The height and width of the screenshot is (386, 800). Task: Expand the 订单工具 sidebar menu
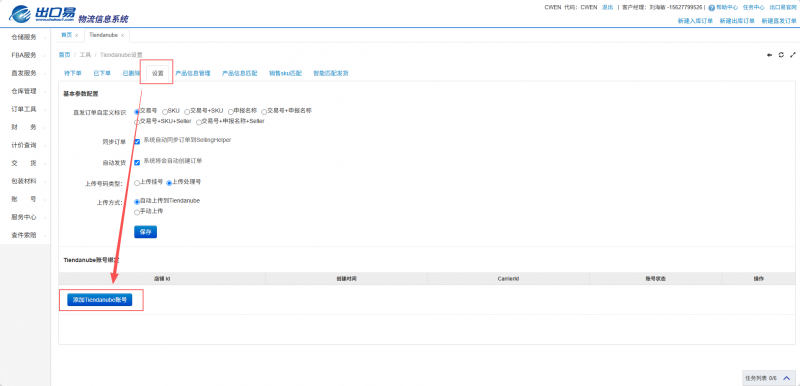point(25,109)
